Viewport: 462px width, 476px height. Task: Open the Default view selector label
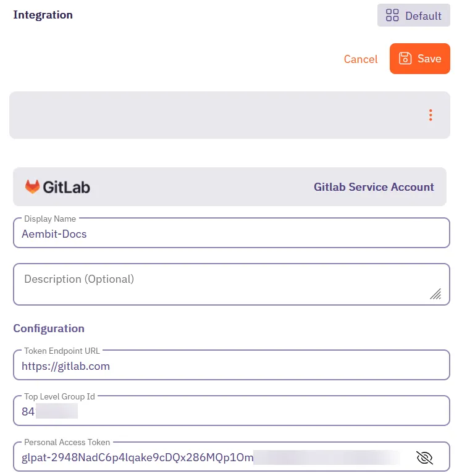coord(423,16)
